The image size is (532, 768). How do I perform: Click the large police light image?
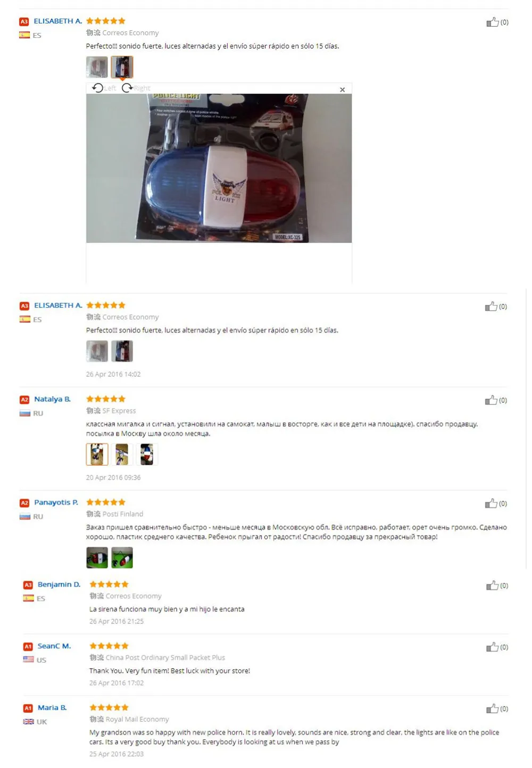click(x=219, y=168)
